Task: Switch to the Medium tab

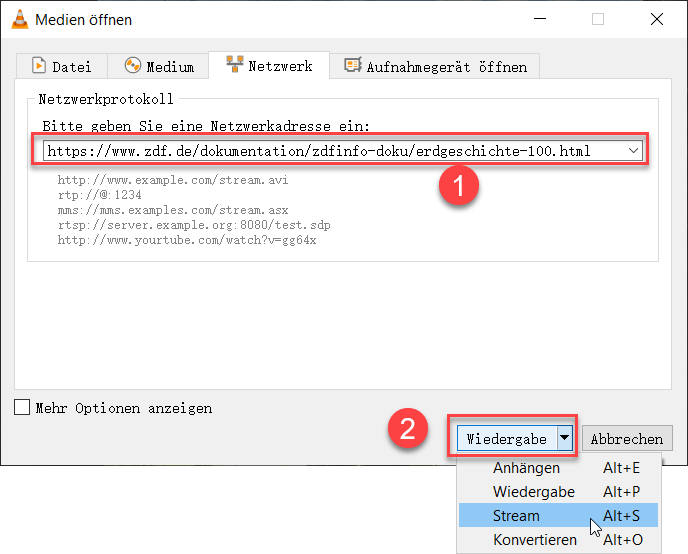Action: (158, 67)
